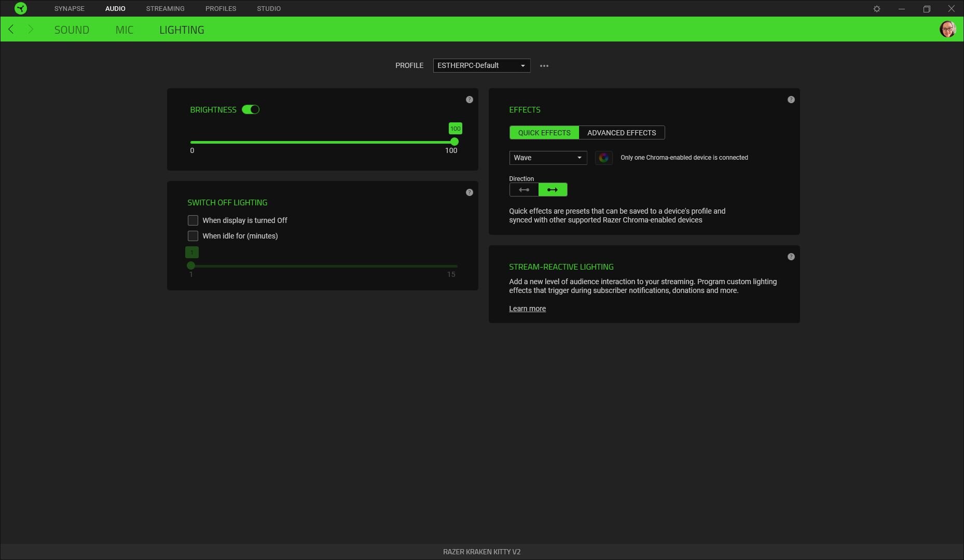
Task: Minimize the Synapse window
Action: tap(902, 9)
